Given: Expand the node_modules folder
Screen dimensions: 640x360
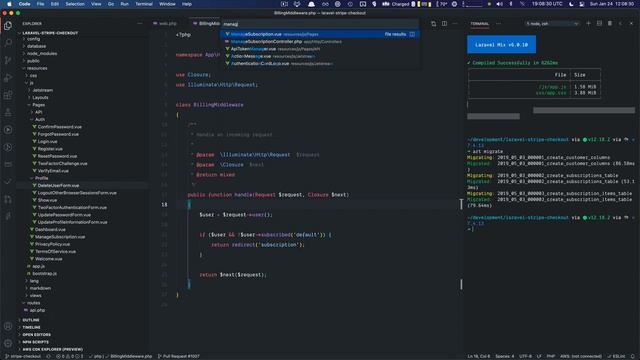Looking at the screenshot, I should pos(42,53).
